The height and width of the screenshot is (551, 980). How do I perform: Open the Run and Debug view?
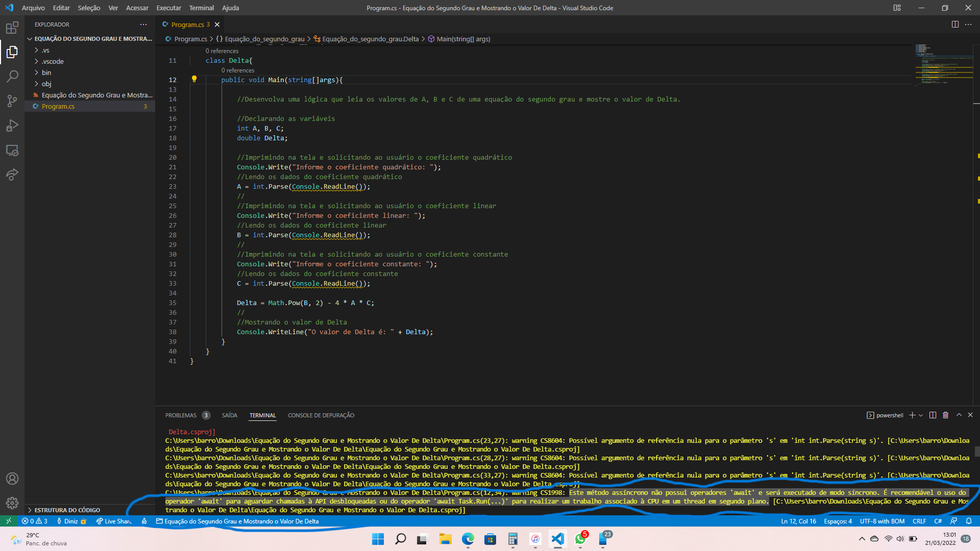pyautogui.click(x=12, y=126)
